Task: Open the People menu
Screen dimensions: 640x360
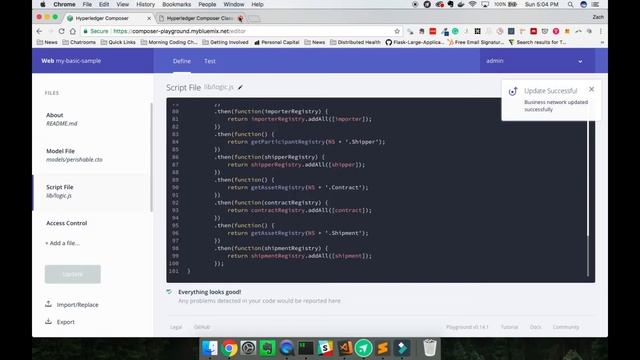Action: point(207,4)
